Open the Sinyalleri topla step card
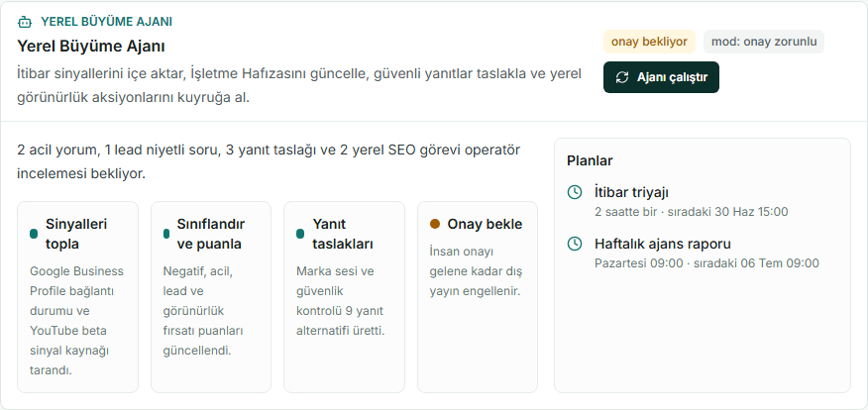868x410 pixels. [77, 297]
